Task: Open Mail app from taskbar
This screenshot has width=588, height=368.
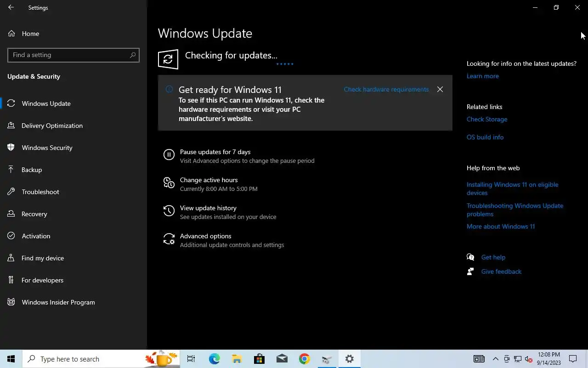Action: coord(282,359)
